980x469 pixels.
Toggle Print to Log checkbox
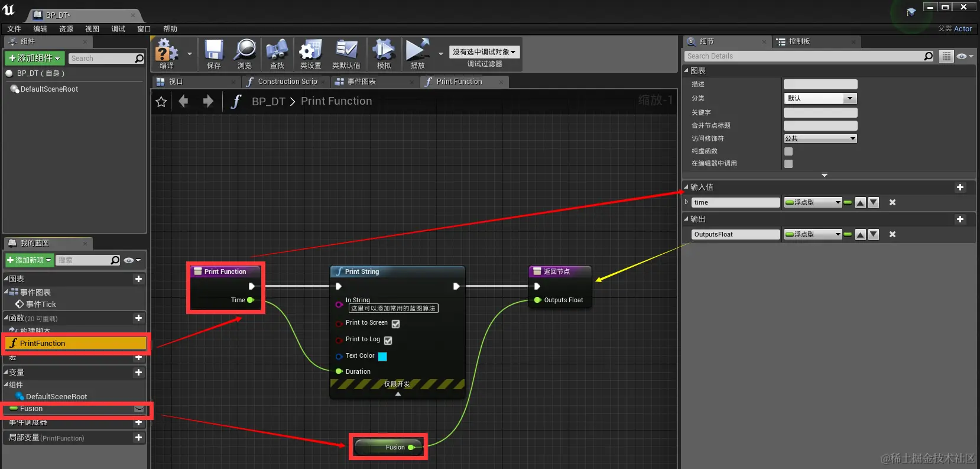point(388,340)
